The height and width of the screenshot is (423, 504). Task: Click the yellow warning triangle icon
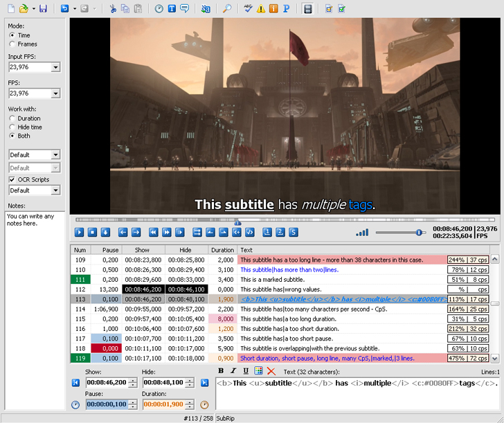tap(261, 9)
